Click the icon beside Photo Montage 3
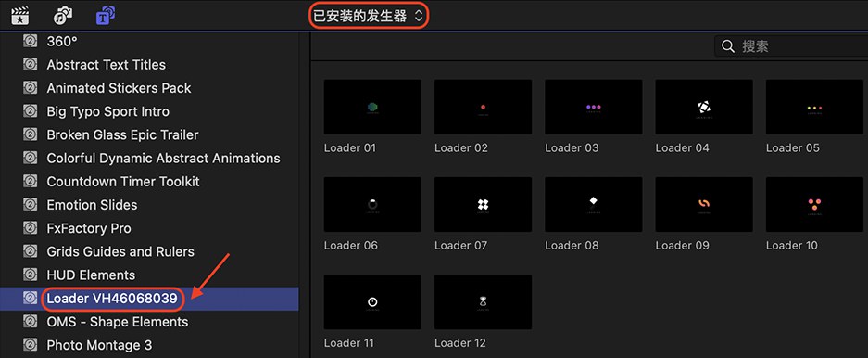The image size is (868, 358). (30, 345)
